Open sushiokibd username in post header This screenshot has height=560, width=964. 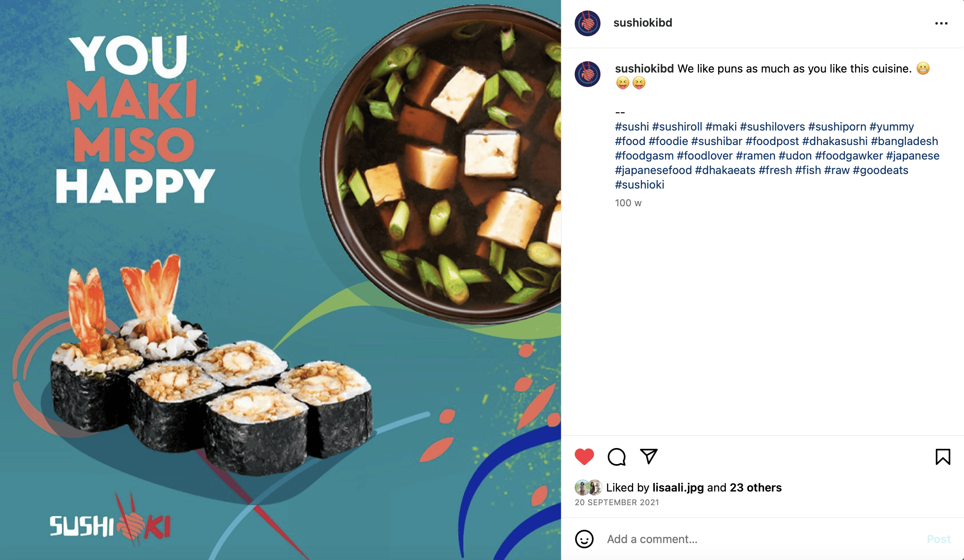click(642, 23)
